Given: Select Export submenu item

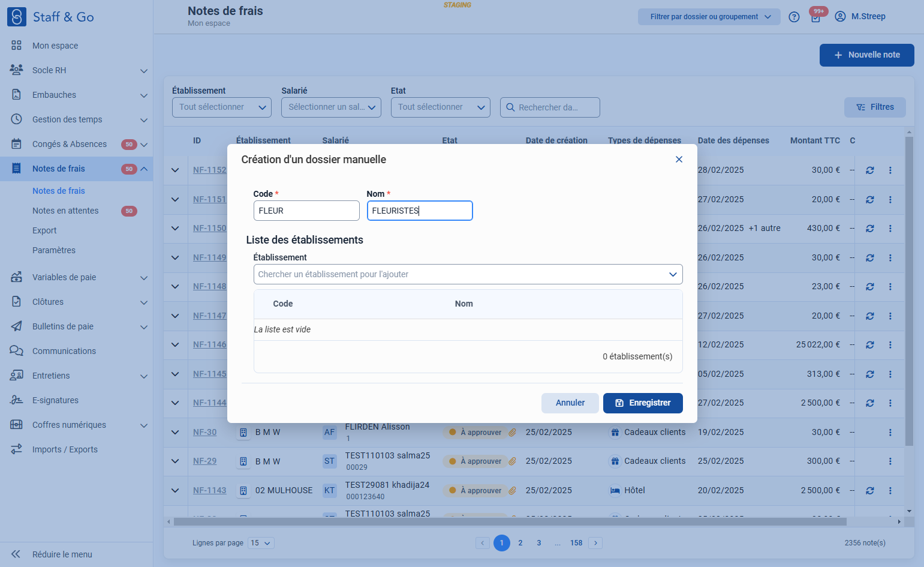Looking at the screenshot, I should 44,230.
